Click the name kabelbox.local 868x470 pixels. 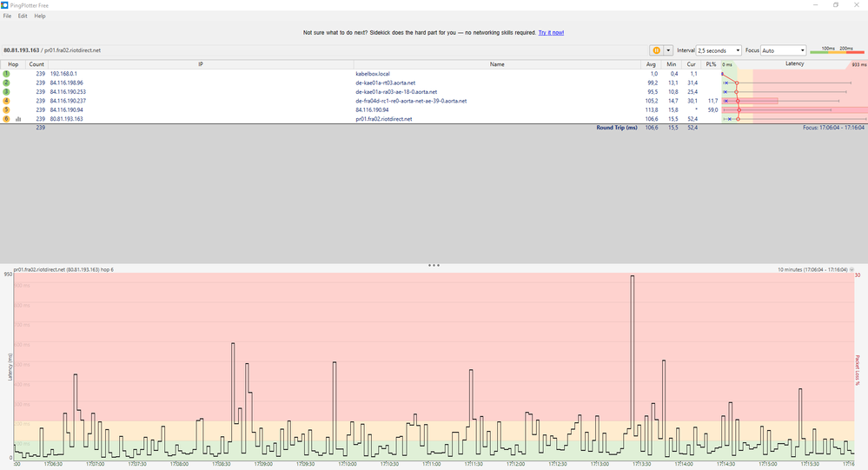(x=373, y=74)
